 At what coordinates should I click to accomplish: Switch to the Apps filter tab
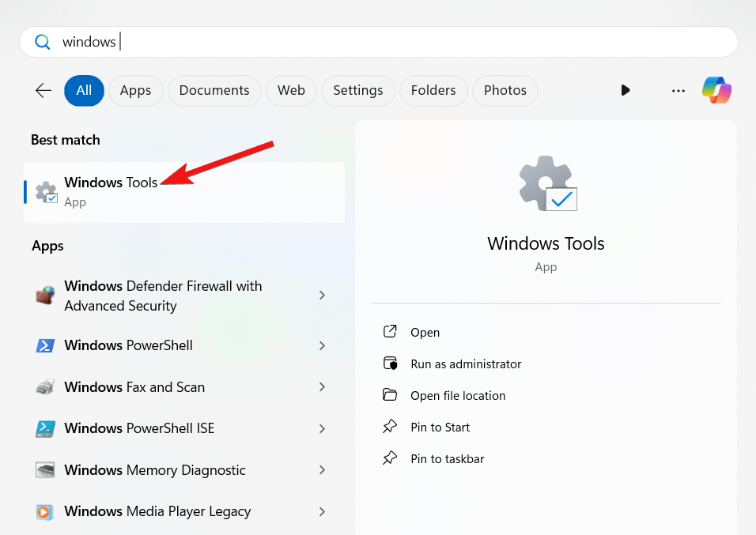[x=135, y=91]
